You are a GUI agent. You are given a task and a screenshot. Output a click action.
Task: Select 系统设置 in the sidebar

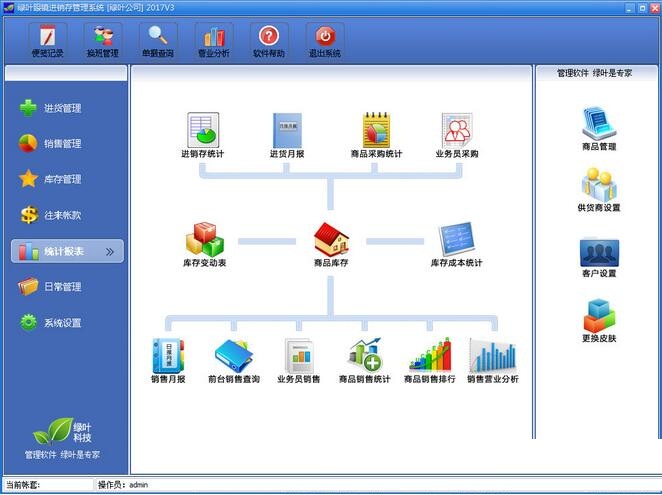[51, 323]
